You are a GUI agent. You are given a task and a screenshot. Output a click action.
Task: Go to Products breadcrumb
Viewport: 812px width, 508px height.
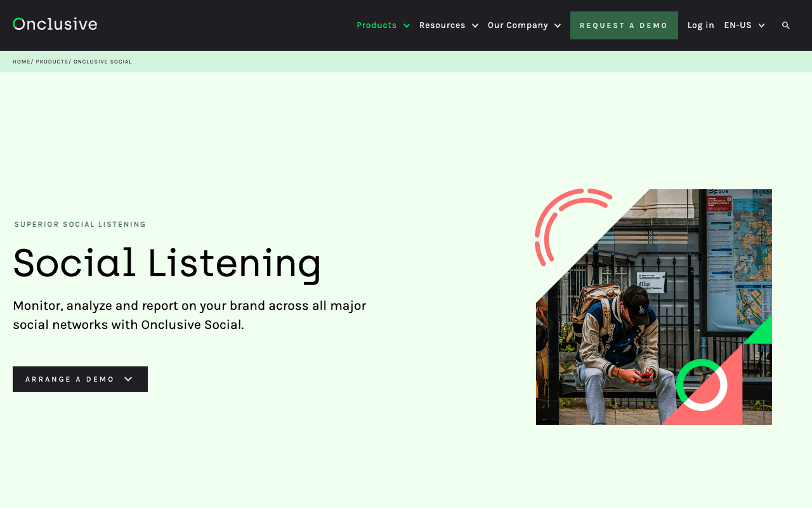pyautogui.click(x=51, y=62)
